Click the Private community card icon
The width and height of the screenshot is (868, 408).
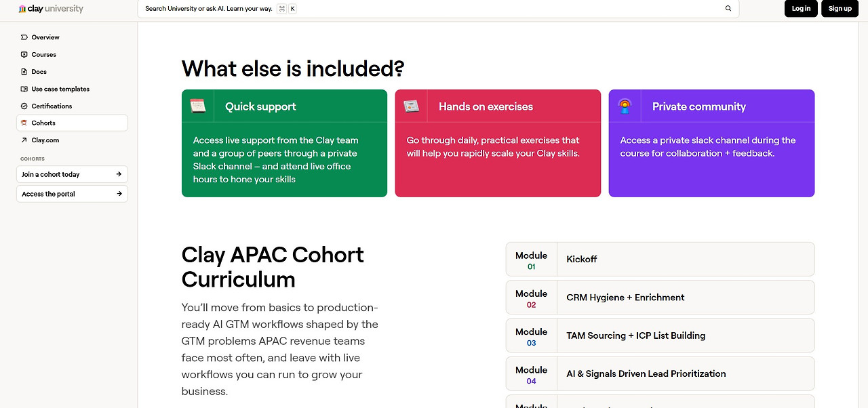[x=625, y=106]
